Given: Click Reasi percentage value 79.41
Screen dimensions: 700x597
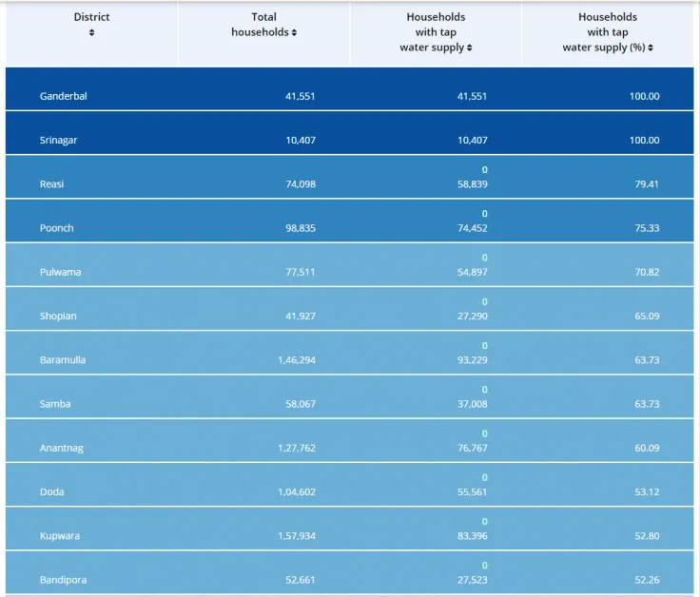Looking at the screenshot, I should coord(645,183).
